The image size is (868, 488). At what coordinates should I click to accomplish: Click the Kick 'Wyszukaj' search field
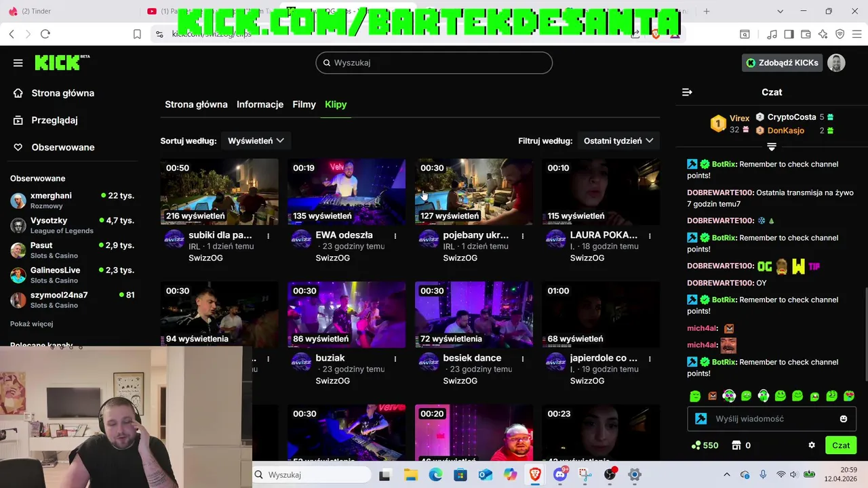point(434,62)
